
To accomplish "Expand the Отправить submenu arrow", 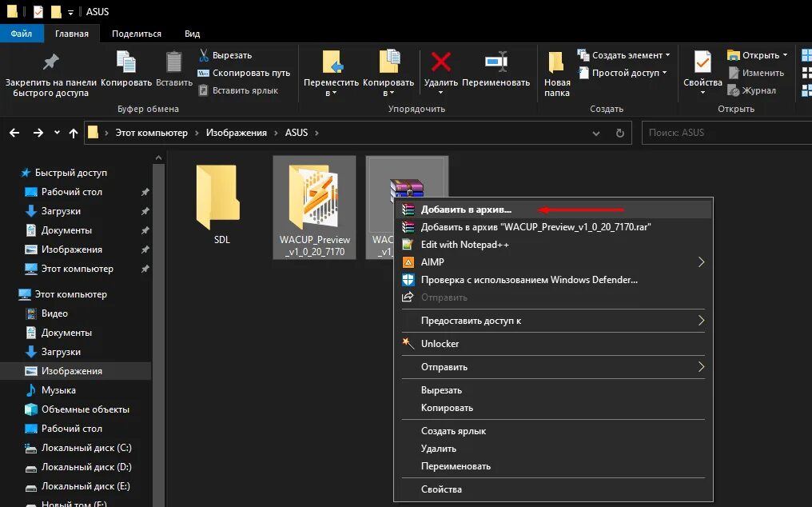I will click(x=701, y=366).
